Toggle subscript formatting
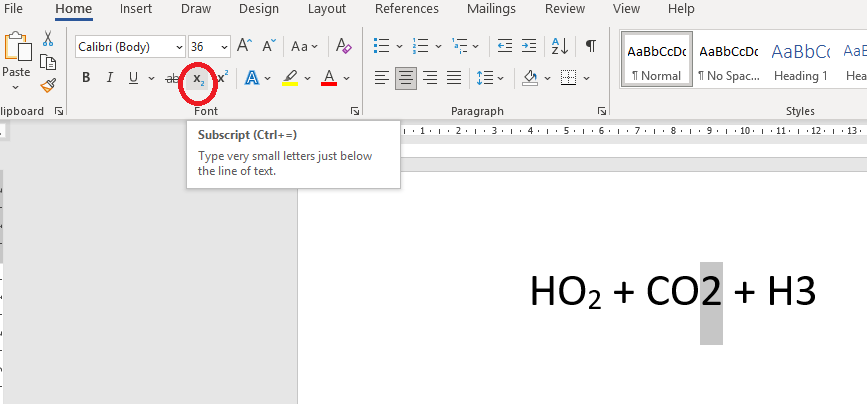867x404 pixels. tap(199, 79)
